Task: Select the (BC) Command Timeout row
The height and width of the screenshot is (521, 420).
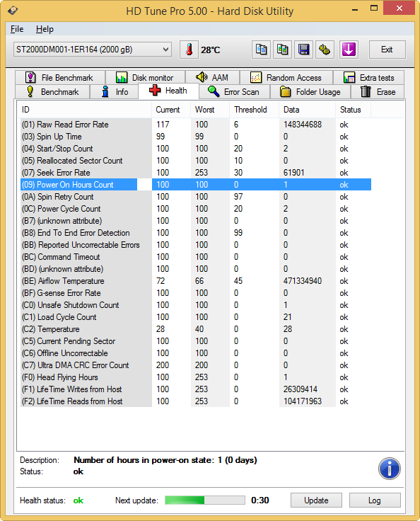Action: click(196, 257)
